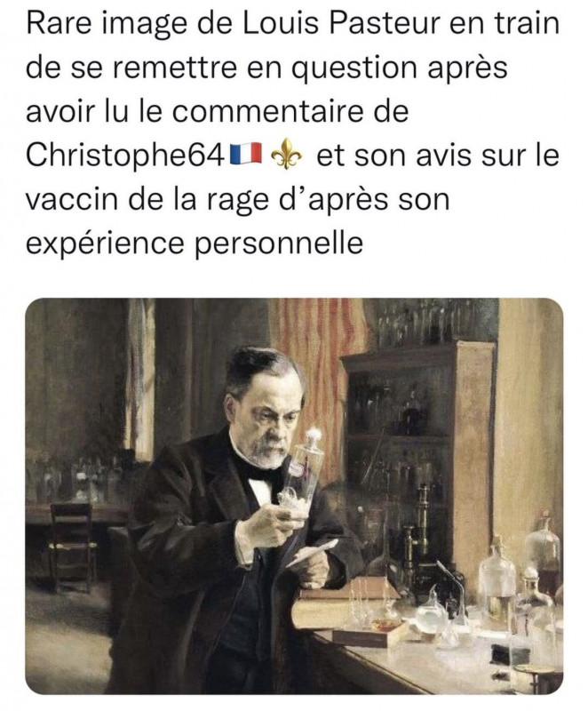
Task: Click the man's face in the painting
Action: [269, 421]
